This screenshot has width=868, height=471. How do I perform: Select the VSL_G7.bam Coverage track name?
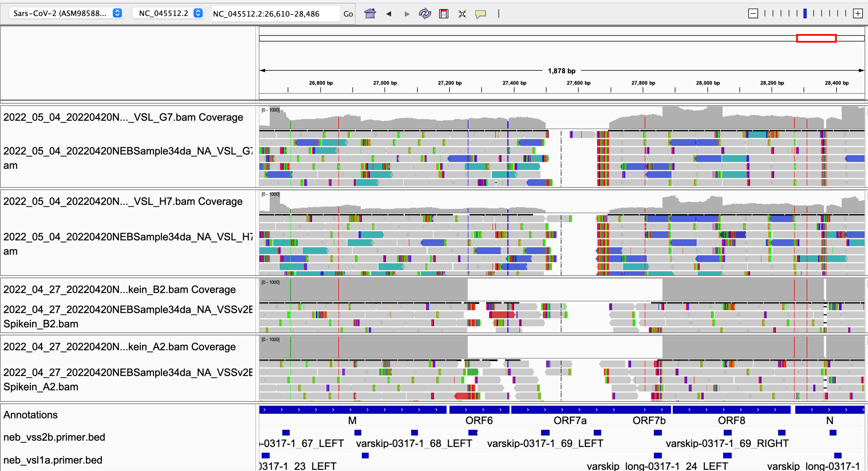pyautogui.click(x=123, y=117)
